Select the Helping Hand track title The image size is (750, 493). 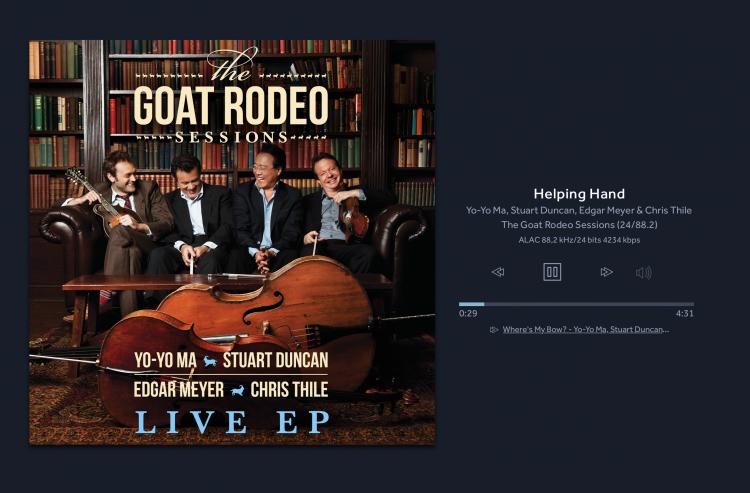579,194
